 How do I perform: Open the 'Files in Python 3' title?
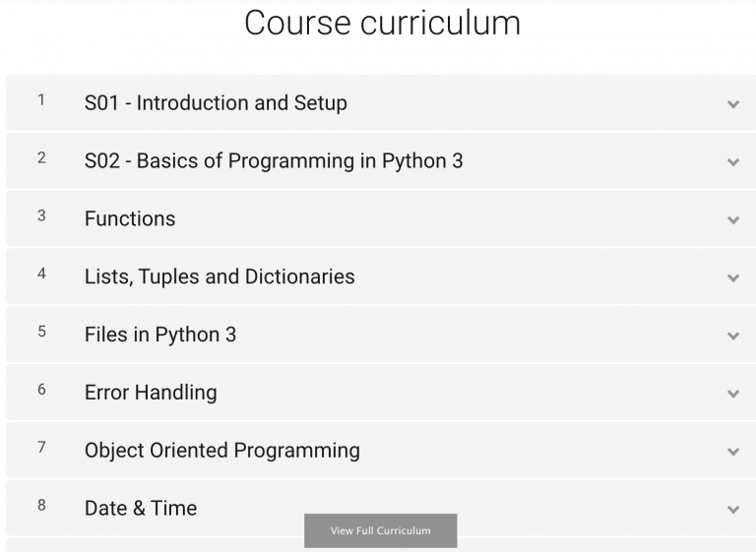(160, 335)
